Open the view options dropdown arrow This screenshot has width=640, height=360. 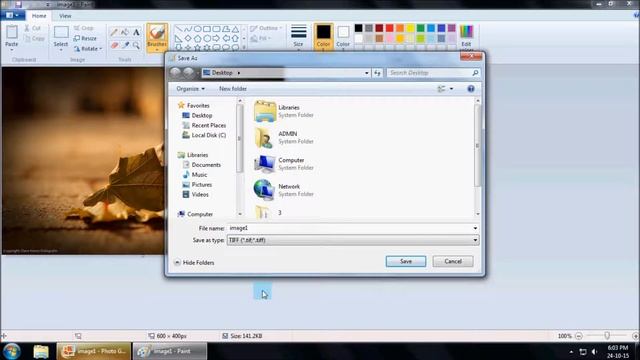(451, 89)
